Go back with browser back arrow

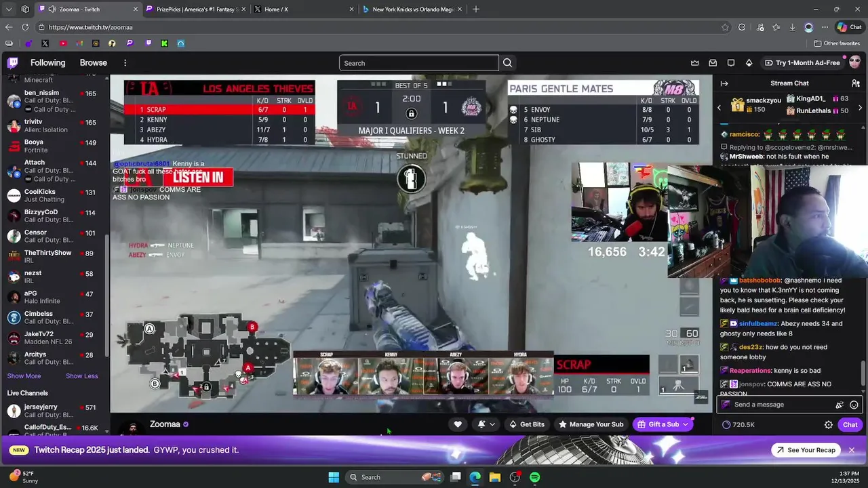pos(8,27)
